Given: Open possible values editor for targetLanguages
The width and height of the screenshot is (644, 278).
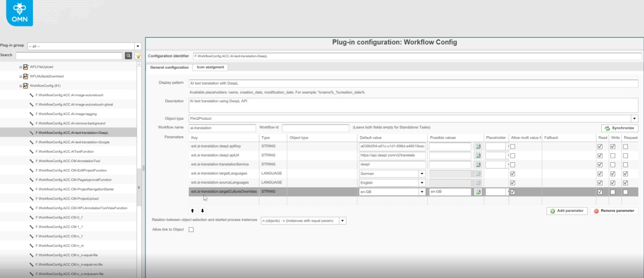Looking at the screenshot, I should 478,173.
